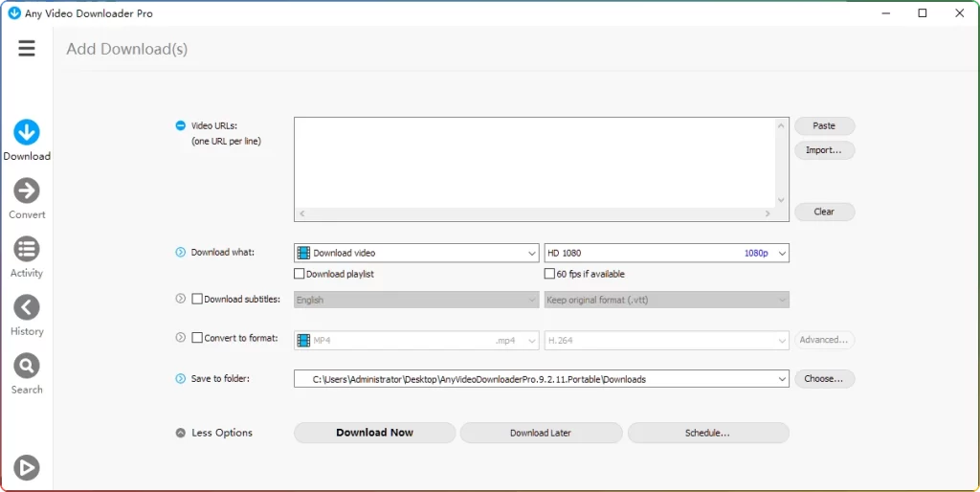Viewport: 980px width, 492px height.
Task: Click the 1080p label in quality box
Action: click(756, 254)
